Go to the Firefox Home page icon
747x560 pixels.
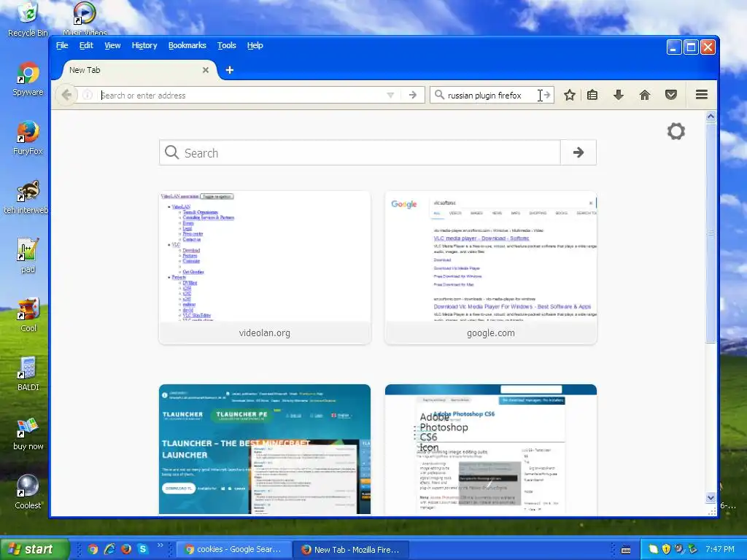coord(645,95)
